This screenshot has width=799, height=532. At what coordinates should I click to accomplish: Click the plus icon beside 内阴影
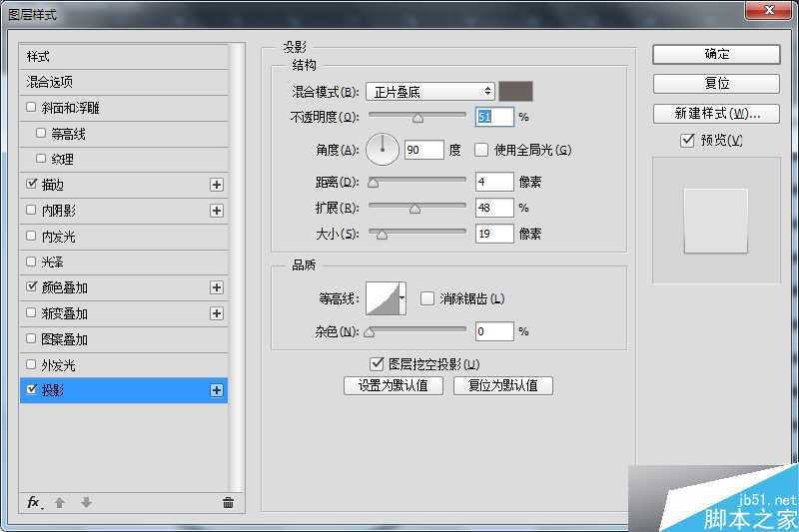point(216,211)
